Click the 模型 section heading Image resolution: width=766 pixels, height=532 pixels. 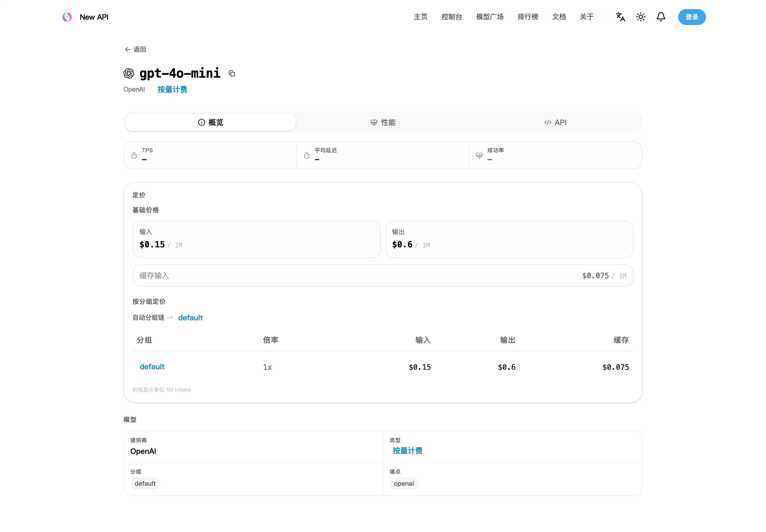point(130,420)
